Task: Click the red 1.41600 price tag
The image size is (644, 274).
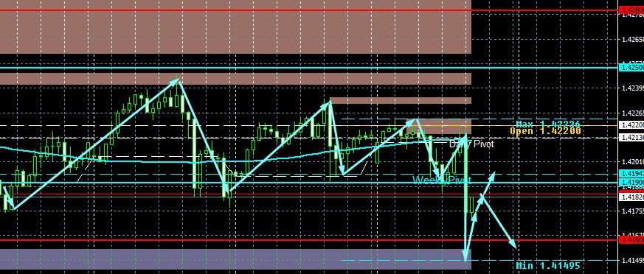Action: pos(631,239)
